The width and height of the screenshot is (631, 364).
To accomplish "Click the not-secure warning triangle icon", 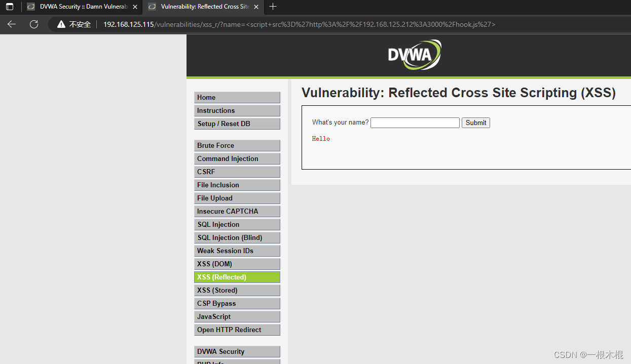I will point(61,24).
